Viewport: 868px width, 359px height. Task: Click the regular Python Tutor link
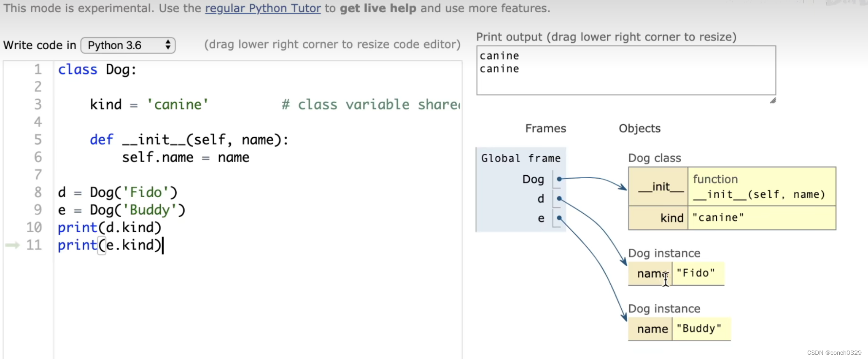pos(263,8)
